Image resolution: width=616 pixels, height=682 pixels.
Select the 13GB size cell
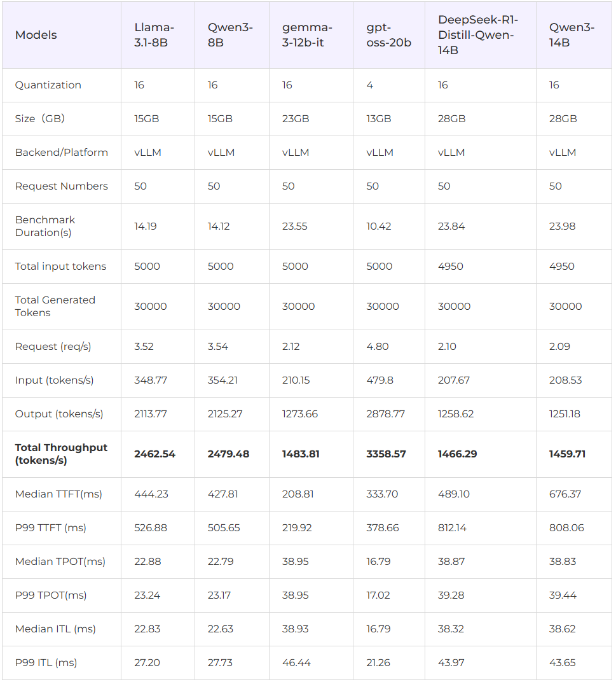click(x=379, y=119)
